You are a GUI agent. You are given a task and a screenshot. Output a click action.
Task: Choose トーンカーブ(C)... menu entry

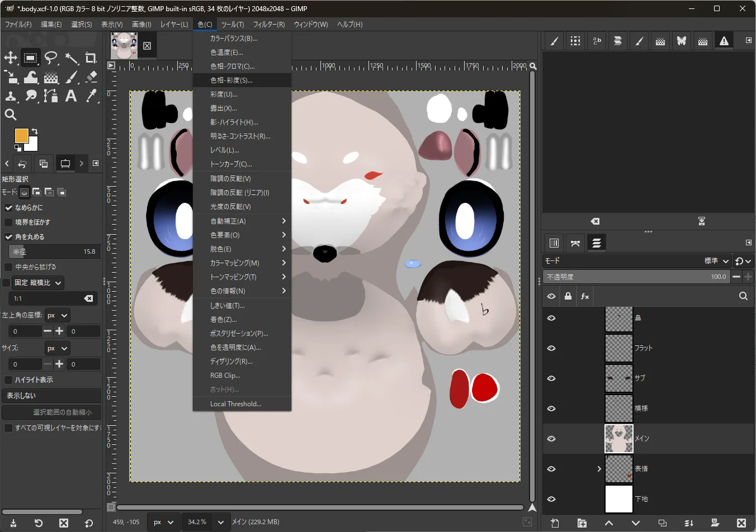tap(242, 164)
